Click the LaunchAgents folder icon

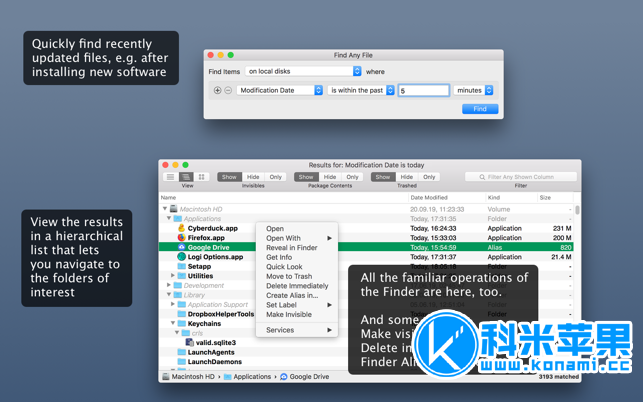tap(181, 352)
